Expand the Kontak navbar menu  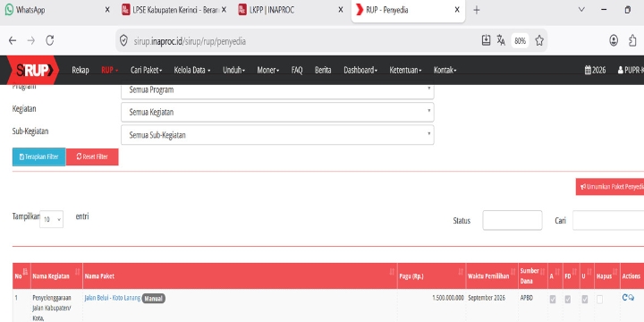point(445,71)
